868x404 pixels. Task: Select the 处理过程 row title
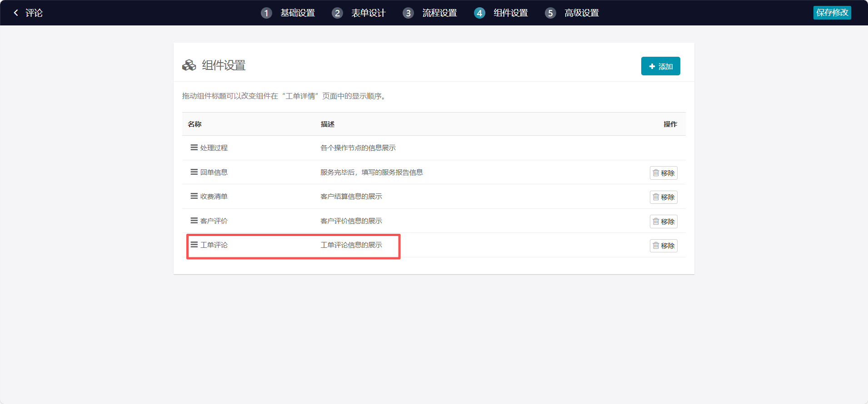[x=214, y=148]
